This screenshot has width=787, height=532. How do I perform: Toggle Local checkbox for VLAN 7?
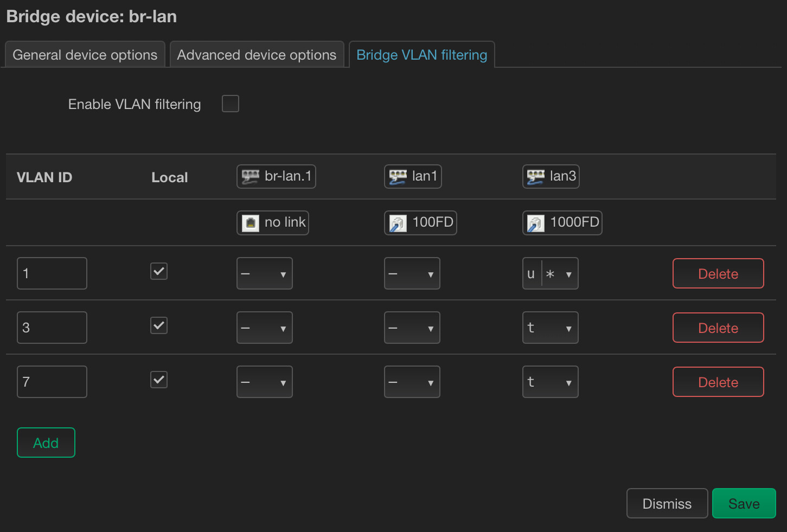[x=159, y=380]
